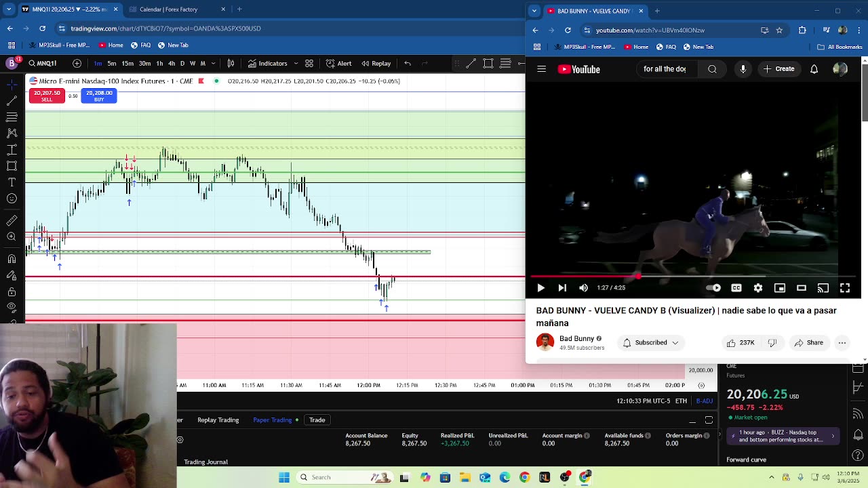This screenshot has width=868, height=488.
Task: Open the time zone menu at 12:10:33 PM UTC-5
Action: click(643, 401)
